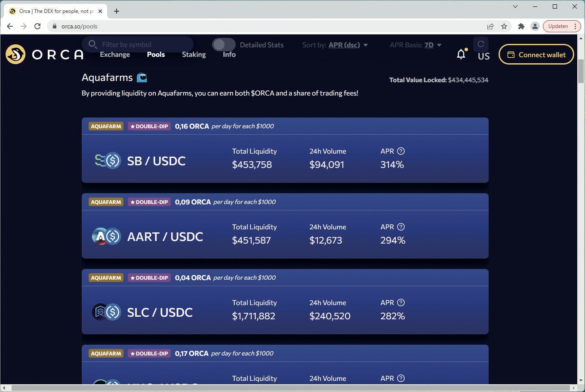Click the SB / USDC pool name

coord(156,161)
